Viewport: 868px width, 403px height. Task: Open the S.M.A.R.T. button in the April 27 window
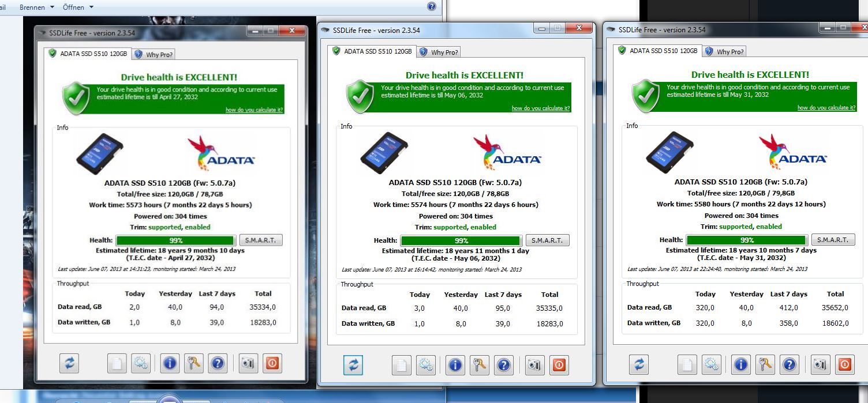(261, 240)
